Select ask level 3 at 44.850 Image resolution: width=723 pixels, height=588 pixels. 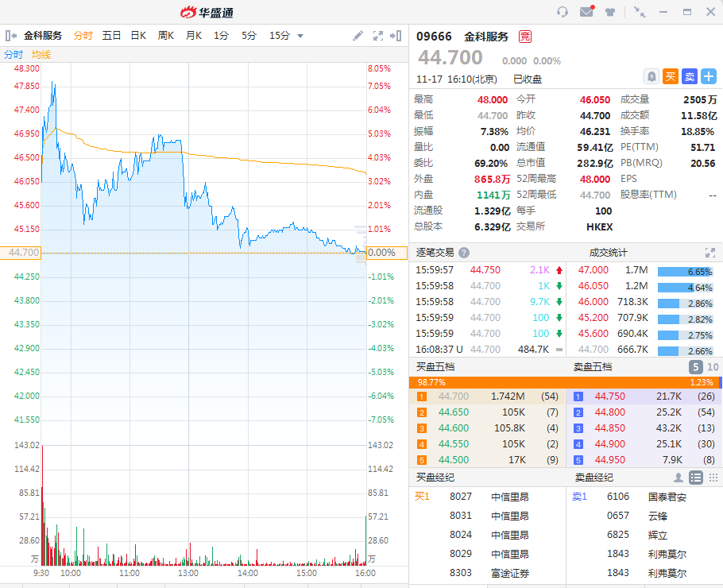pyautogui.click(x=644, y=428)
